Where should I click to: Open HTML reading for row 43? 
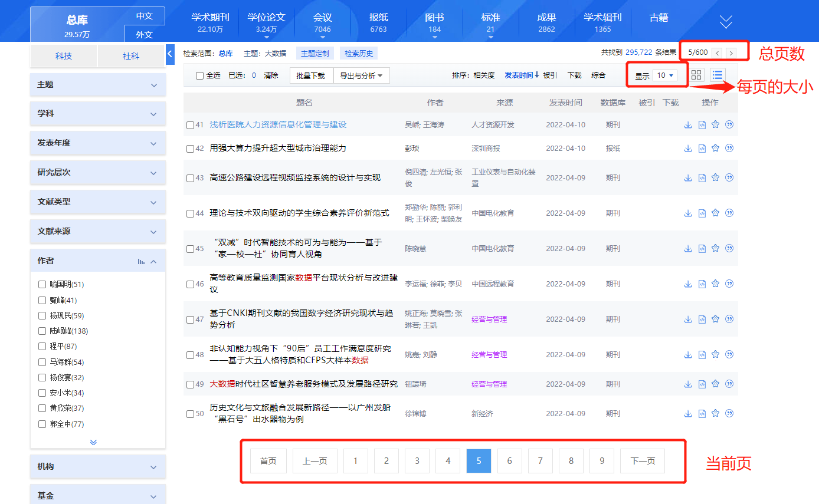coord(702,177)
